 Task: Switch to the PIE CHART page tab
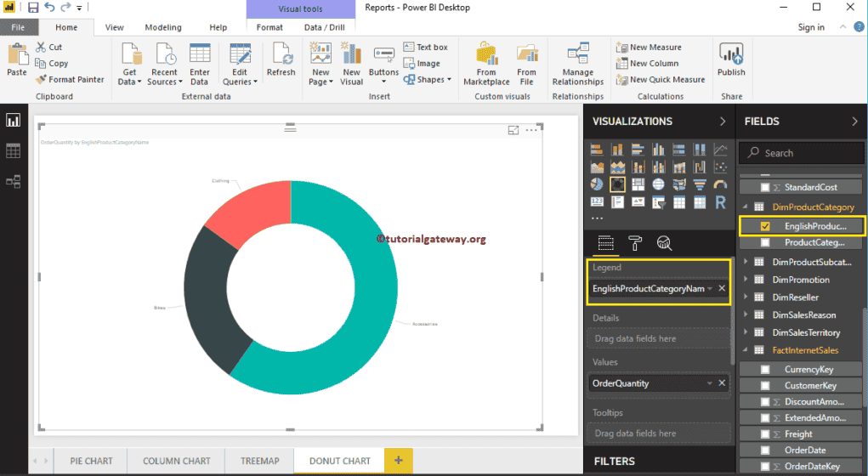coord(91,461)
